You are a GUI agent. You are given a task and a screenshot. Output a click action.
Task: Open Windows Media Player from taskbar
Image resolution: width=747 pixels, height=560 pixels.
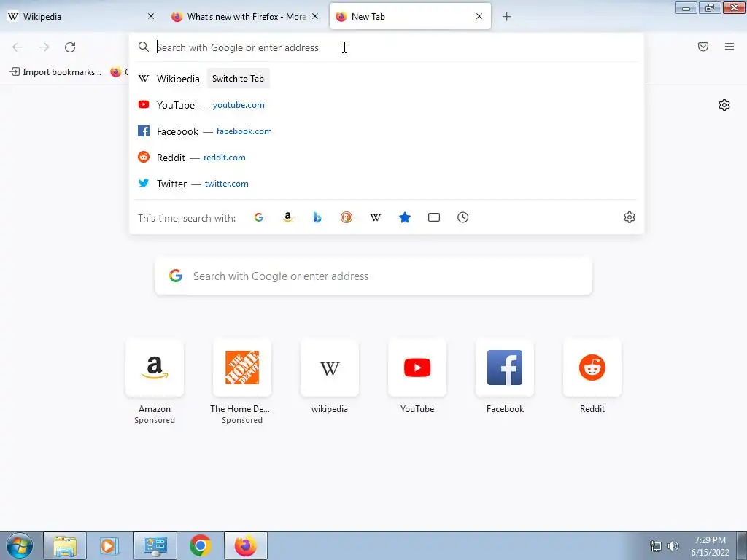point(110,545)
